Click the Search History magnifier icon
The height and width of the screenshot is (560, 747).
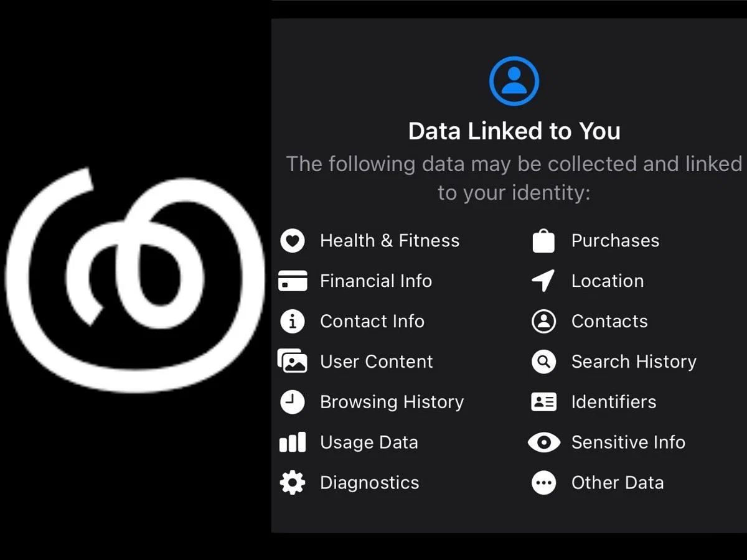point(543,362)
